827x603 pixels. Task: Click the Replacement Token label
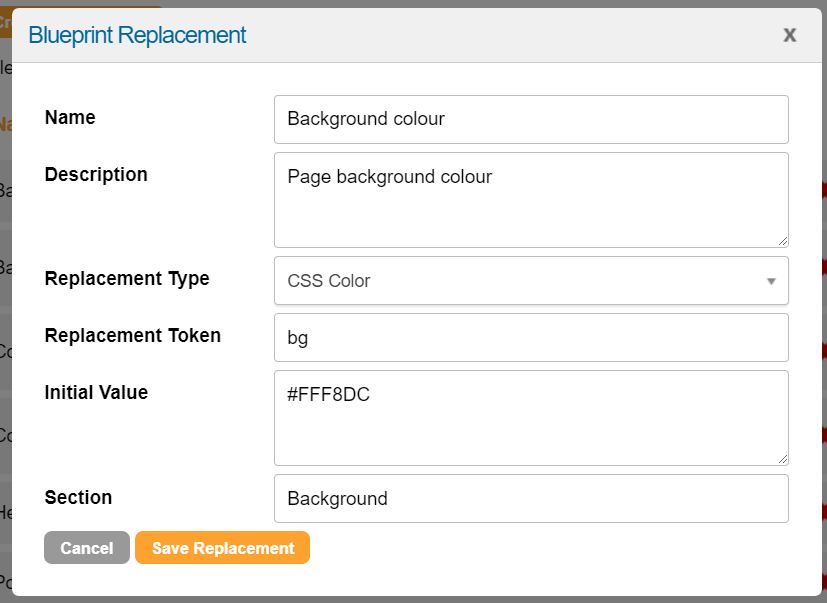(x=133, y=335)
